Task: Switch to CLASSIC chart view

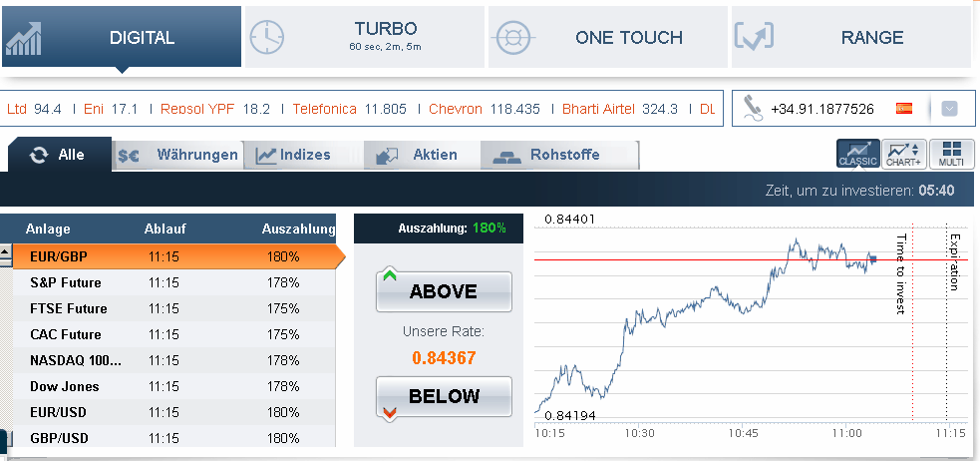Action: tap(858, 154)
